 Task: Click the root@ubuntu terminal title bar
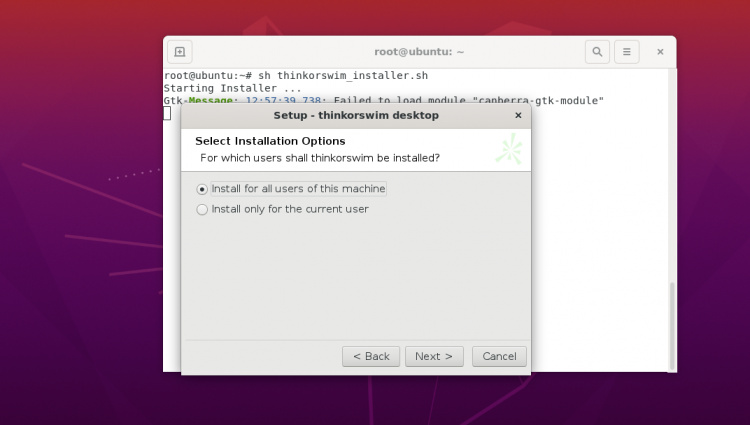point(418,52)
